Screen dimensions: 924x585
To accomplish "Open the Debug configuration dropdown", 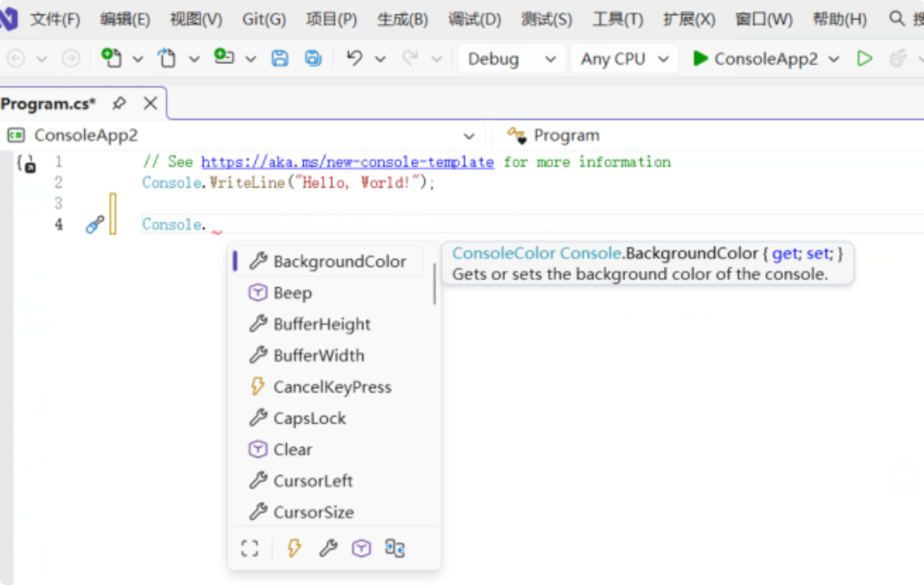I will pyautogui.click(x=512, y=58).
